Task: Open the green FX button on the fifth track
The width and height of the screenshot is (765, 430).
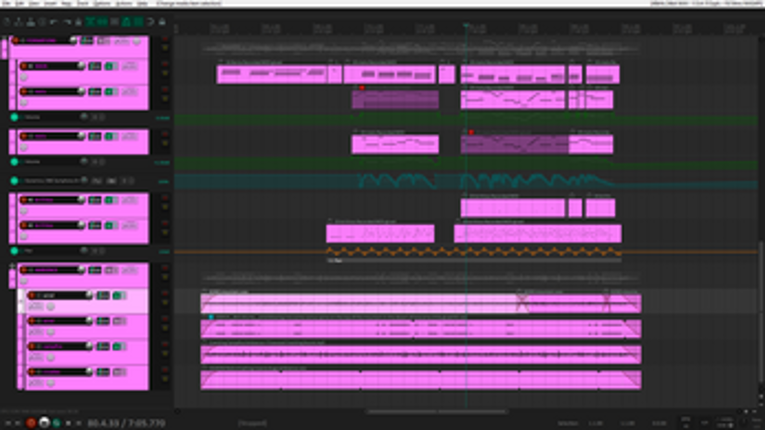Action: coord(111,200)
